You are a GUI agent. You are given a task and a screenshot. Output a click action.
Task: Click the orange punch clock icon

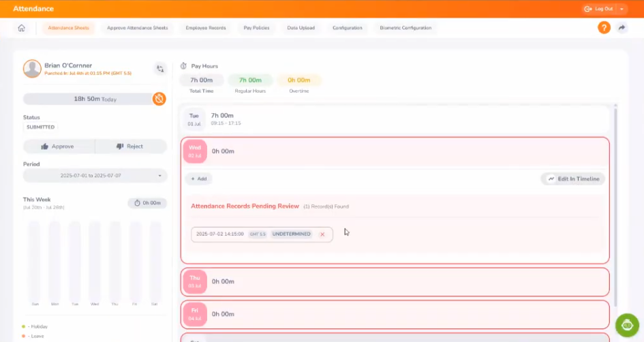pyautogui.click(x=159, y=99)
